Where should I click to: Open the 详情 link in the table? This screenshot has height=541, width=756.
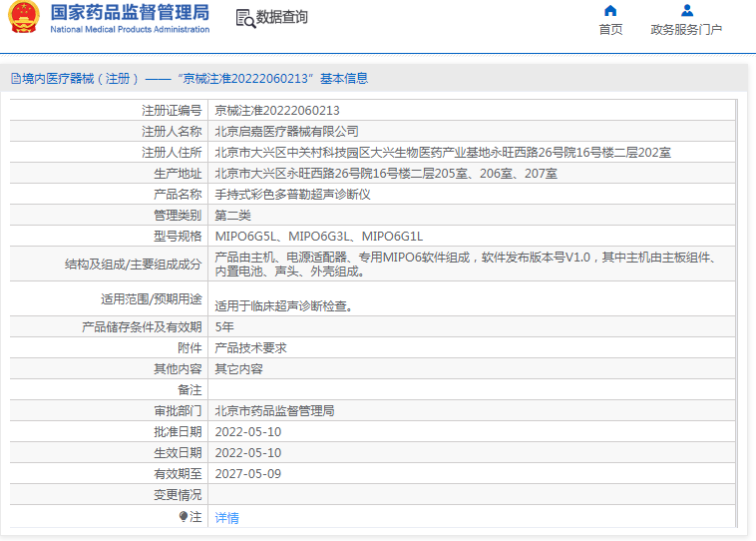coord(227,518)
